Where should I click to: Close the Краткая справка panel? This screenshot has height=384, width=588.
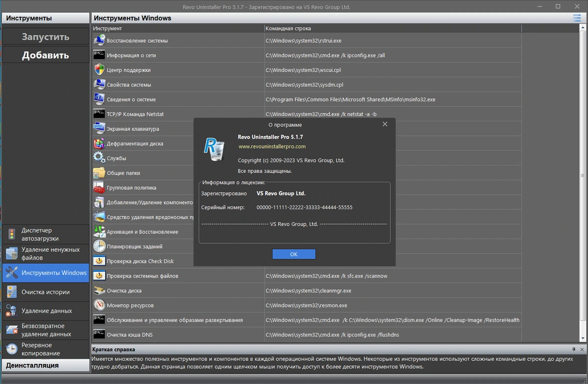(x=581, y=349)
